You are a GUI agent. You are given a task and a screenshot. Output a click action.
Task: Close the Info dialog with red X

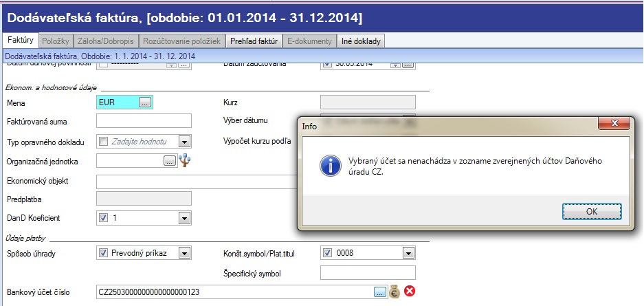tap(614, 123)
